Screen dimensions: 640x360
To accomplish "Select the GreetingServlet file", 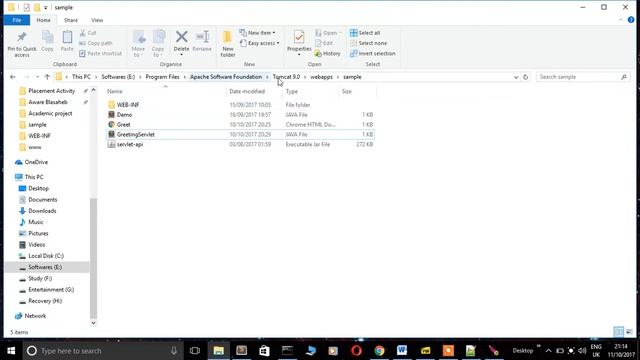I will 136,134.
